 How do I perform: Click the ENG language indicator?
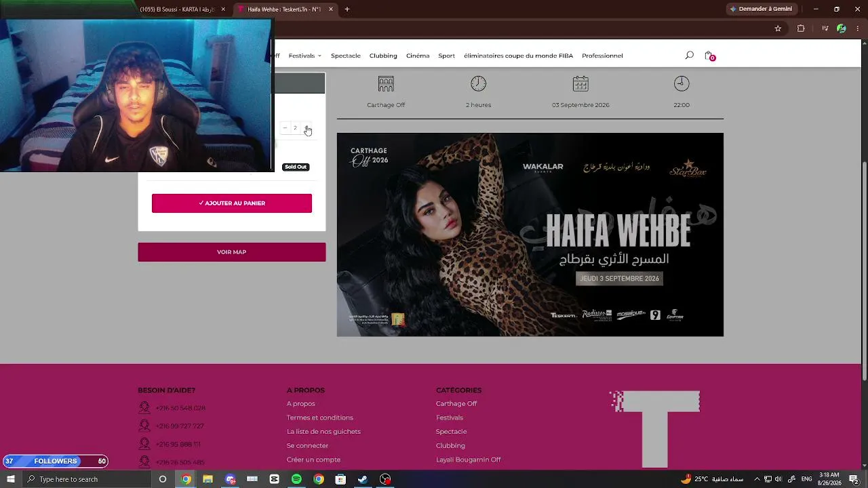[806, 479]
